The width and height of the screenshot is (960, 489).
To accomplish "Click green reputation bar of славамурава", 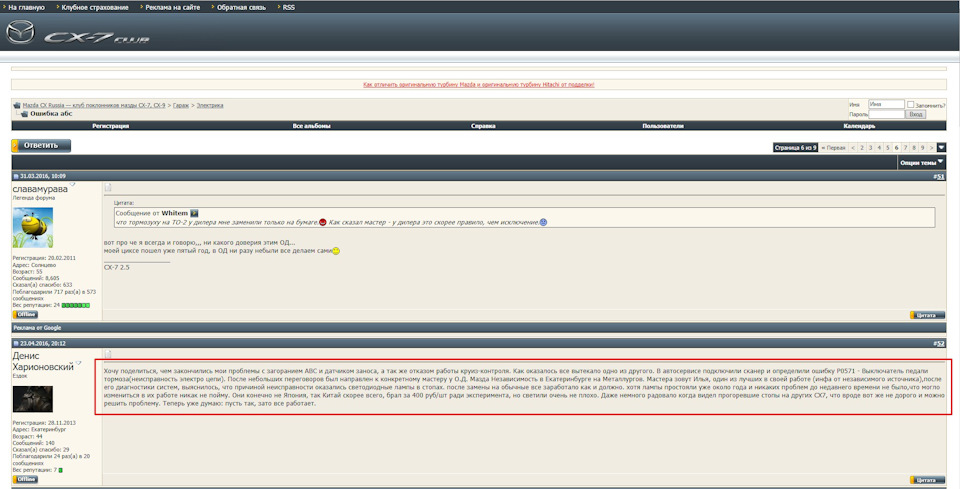I will [77, 305].
